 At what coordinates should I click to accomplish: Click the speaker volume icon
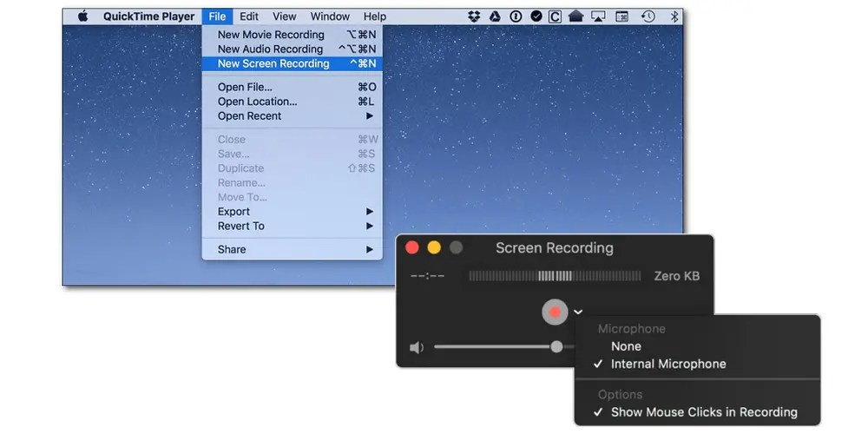pos(417,348)
